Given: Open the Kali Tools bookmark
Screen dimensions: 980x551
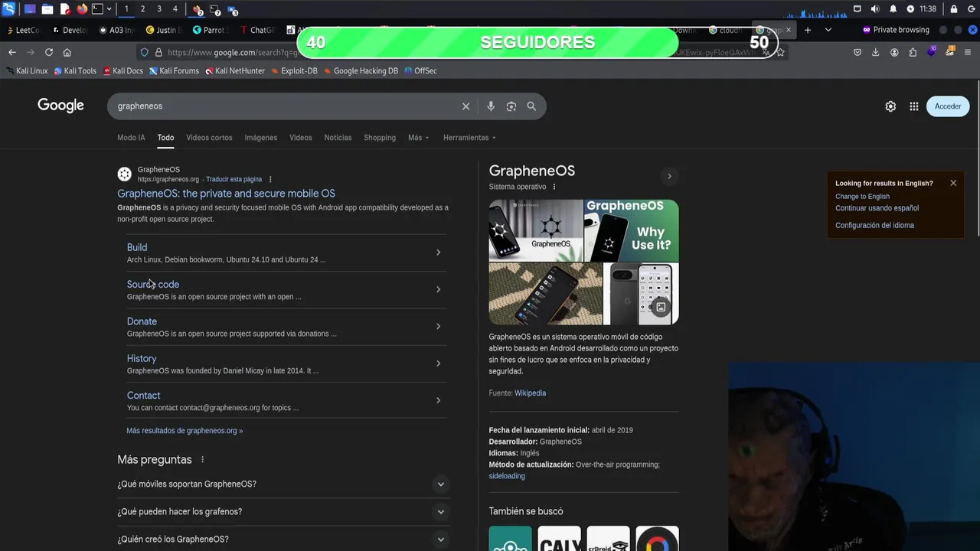Looking at the screenshot, I should coord(75,70).
